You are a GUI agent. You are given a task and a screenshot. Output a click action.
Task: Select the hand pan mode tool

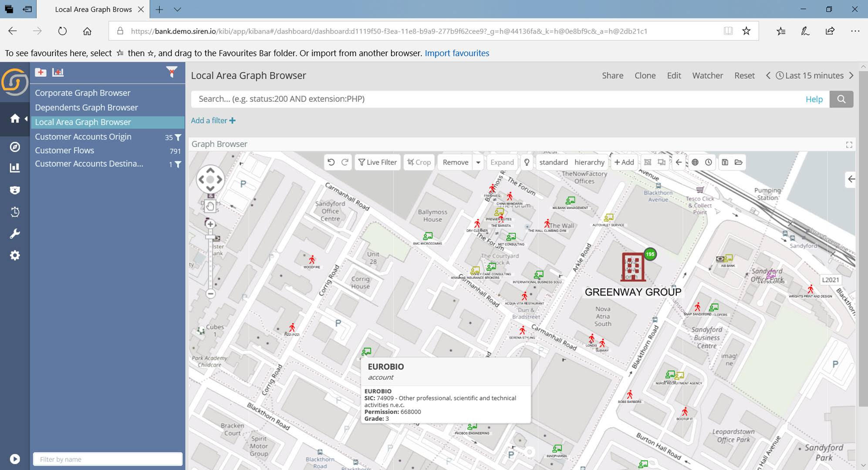[x=210, y=206]
